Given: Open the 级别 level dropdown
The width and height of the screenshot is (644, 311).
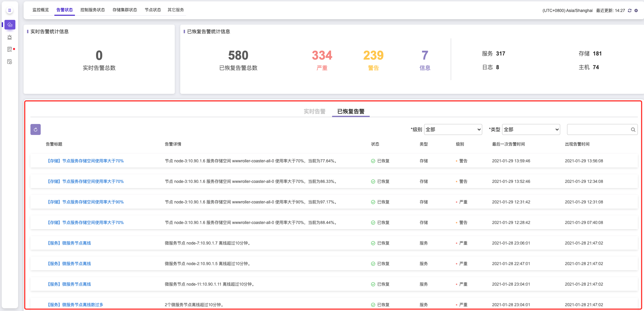Looking at the screenshot, I should (x=453, y=129).
